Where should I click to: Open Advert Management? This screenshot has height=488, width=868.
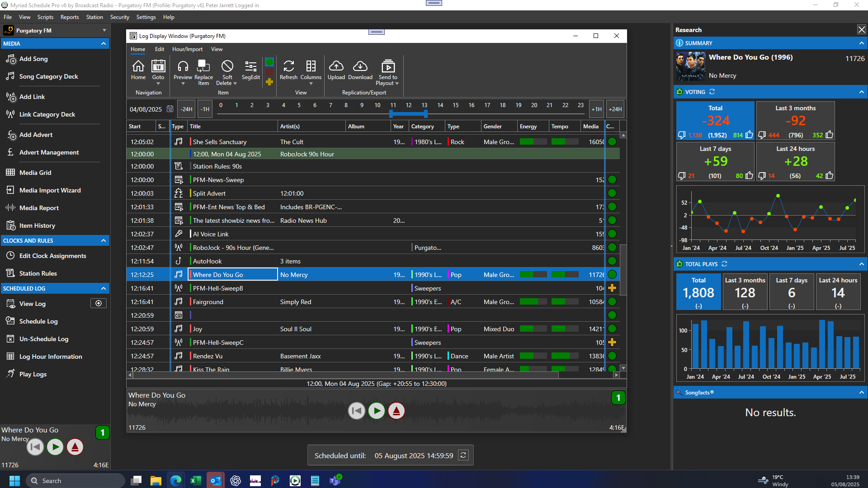[x=49, y=152]
